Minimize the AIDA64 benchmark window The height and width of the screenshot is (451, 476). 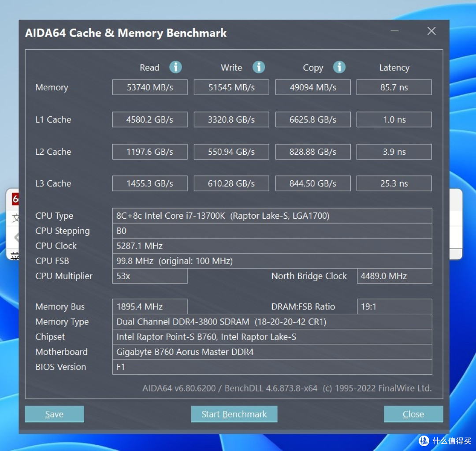[394, 31]
